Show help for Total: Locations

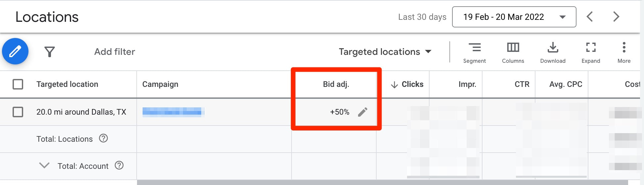pos(104,138)
